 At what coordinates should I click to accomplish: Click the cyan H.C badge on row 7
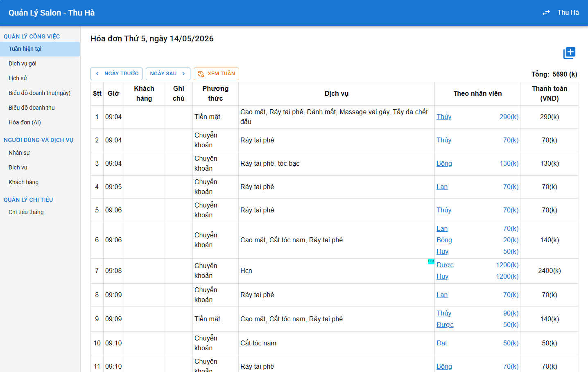(431, 261)
